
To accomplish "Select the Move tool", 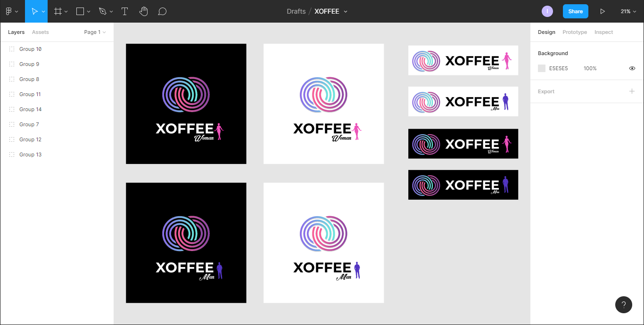I will 34,11.
